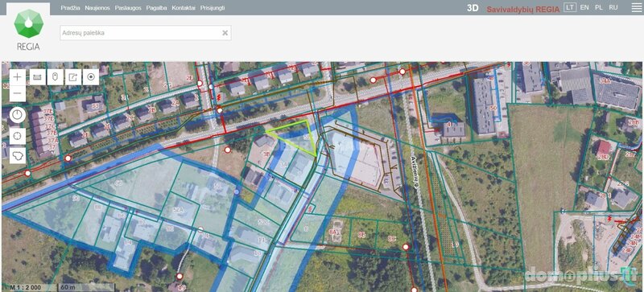Center map on my location crosshair

(x=17, y=135)
